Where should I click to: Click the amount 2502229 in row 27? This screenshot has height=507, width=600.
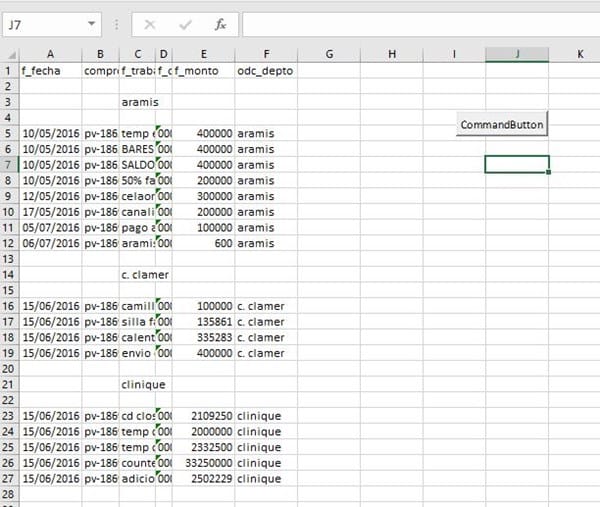tap(204, 479)
